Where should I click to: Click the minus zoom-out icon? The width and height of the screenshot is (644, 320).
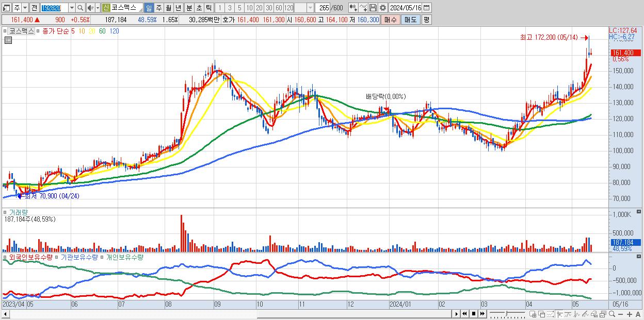click(x=620, y=314)
